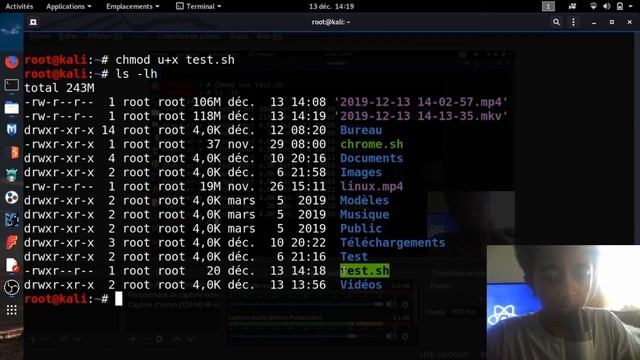Click the '2019-12-13 14-13-35.mkv' file name
640x360 pixels.
point(421,116)
